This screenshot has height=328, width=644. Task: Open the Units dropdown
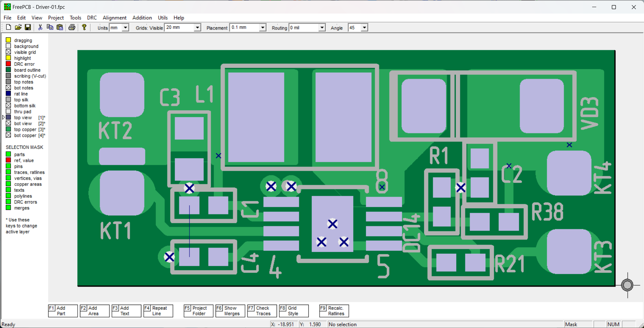click(x=125, y=28)
